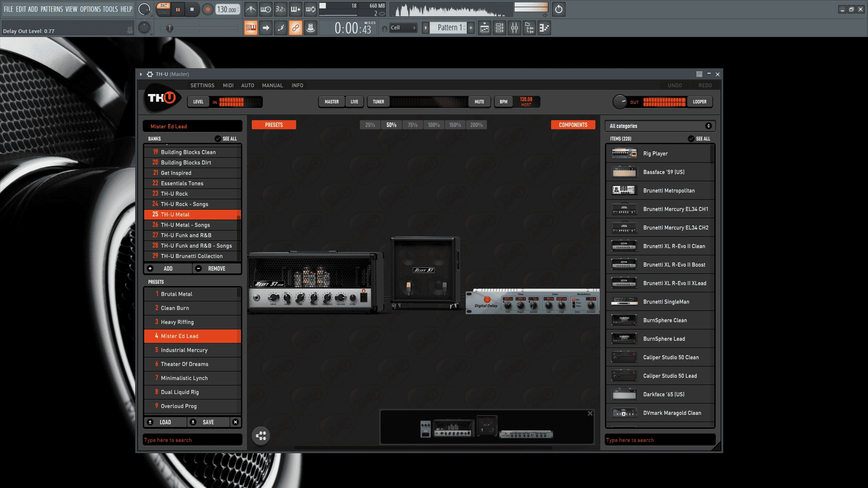The width and height of the screenshot is (868, 488).
Task: Open the PATTERNS menu
Action: pyautogui.click(x=52, y=9)
